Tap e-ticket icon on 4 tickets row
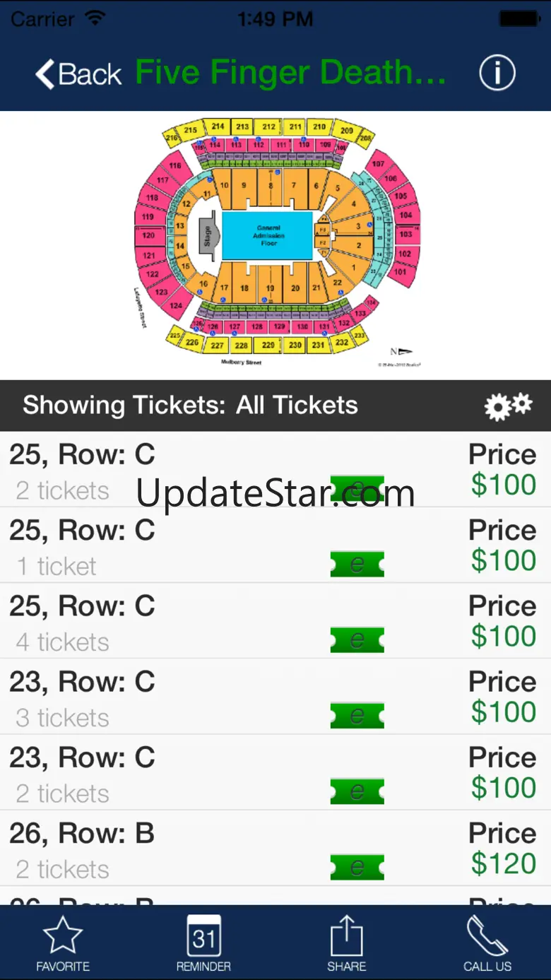The width and height of the screenshot is (551, 980). [357, 640]
